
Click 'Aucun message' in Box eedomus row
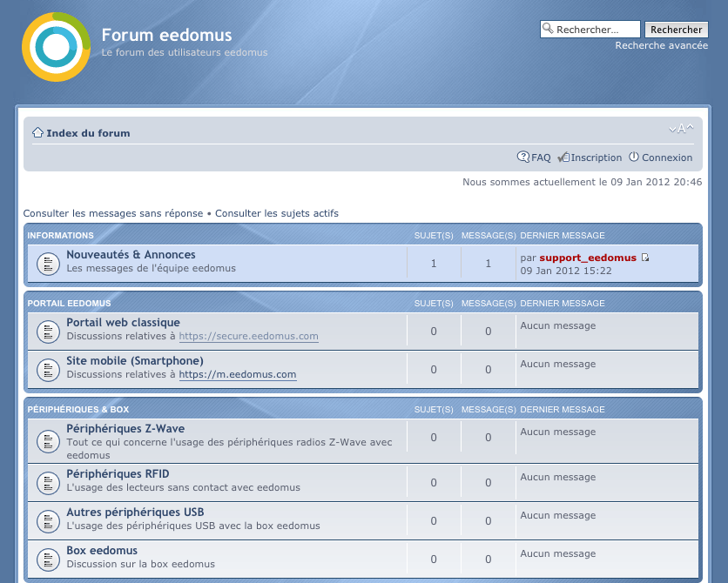point(557,553)
